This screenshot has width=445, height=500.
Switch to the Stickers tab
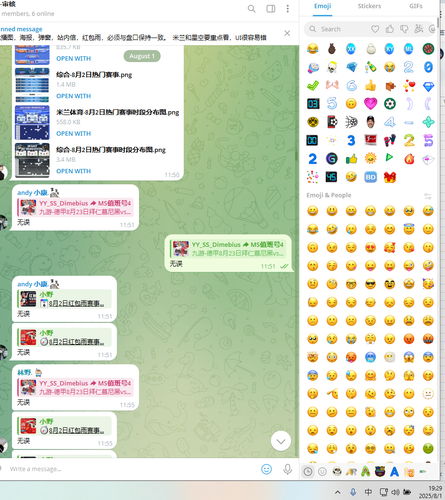pyautogui.click(x=369, y=6)
